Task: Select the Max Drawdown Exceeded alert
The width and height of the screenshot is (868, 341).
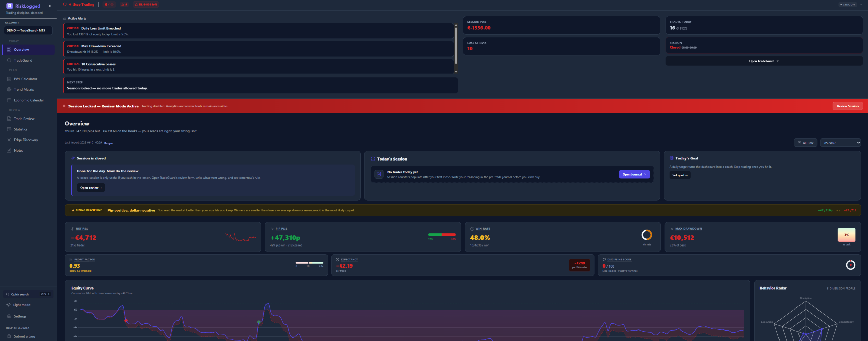Action: pyautogui.click(x=258, y=49)
